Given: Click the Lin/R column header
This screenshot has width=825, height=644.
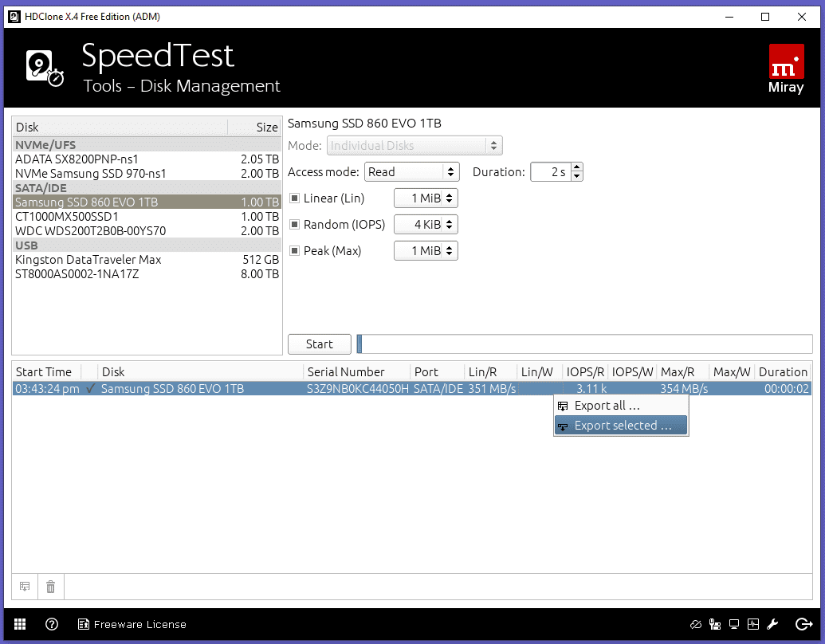Looking at the screenshot, I should (490, 372).
